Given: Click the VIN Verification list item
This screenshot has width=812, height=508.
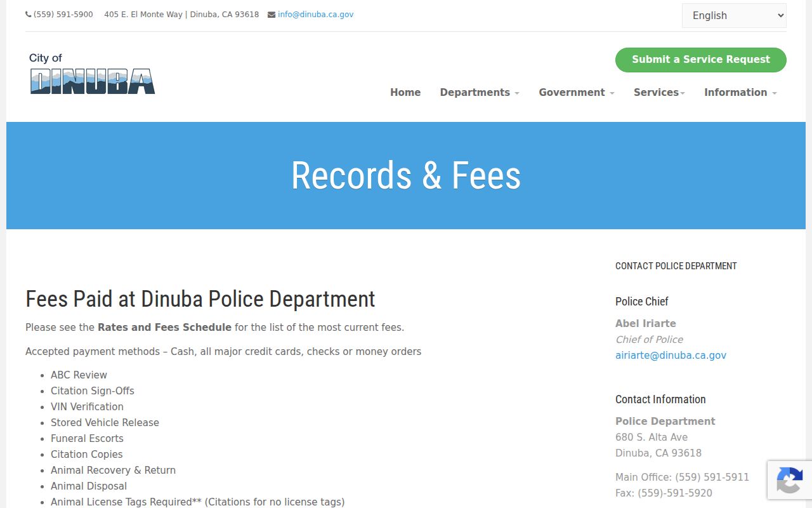Looking at the screenshot, I should pos(87,407).
